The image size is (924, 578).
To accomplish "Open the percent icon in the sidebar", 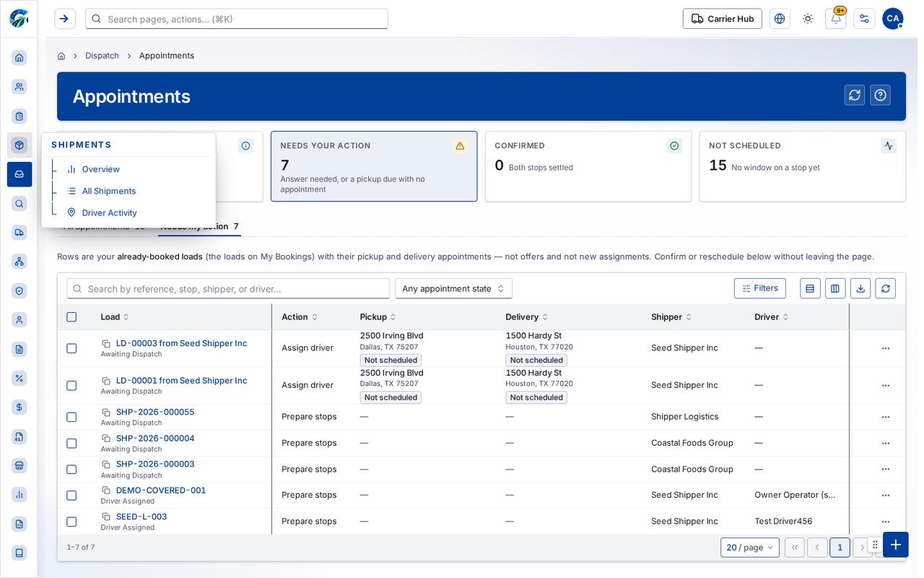I will pos(19,378).
